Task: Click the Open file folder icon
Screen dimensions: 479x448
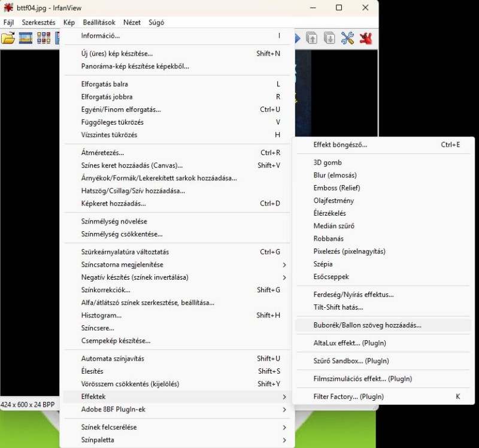Action: click(8, 38)
